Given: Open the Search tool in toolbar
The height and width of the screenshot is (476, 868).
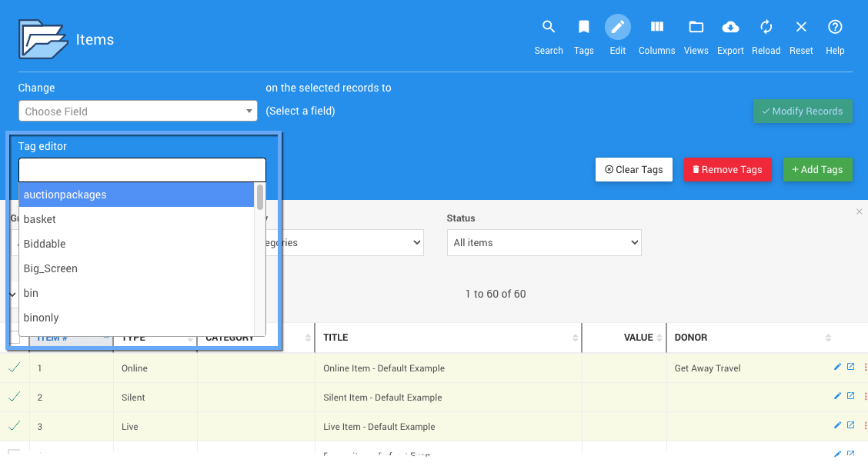Looking at the screenshot, I should tap(549, 28).
